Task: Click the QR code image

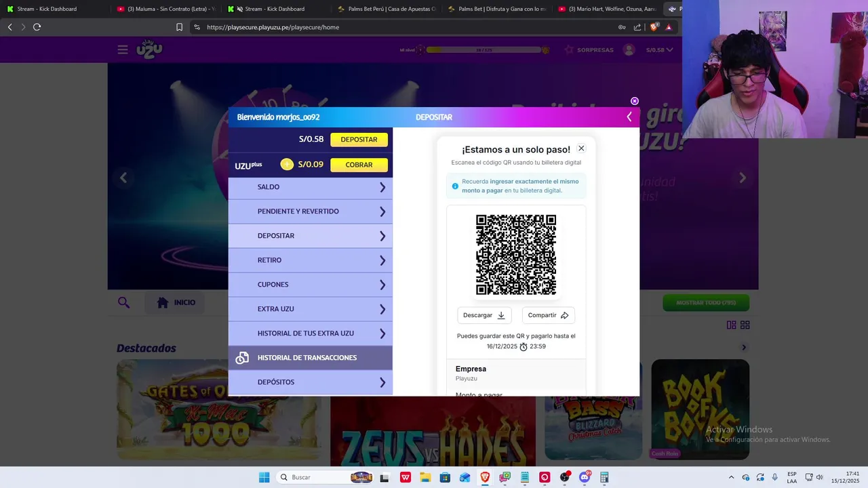Action: (516, 255)
